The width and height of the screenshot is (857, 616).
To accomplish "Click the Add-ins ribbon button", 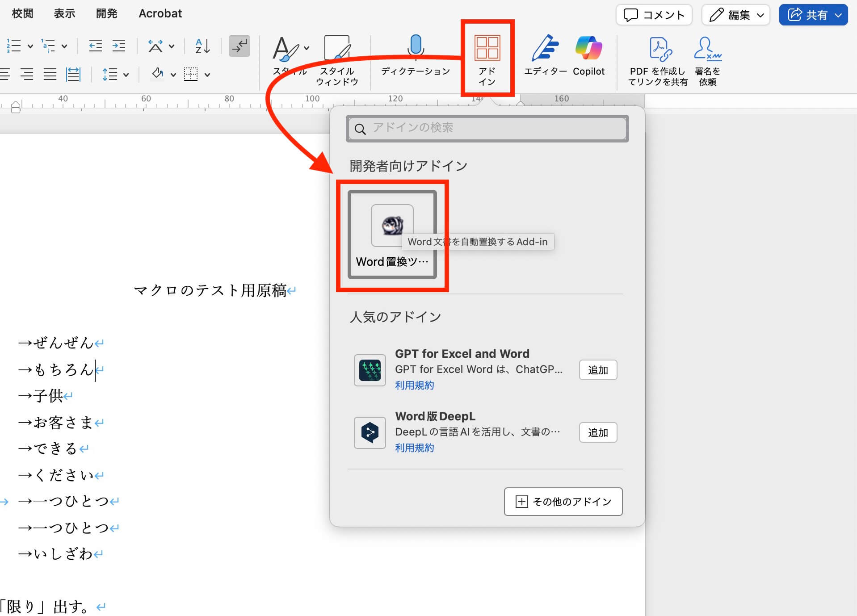I will (487, 60).
